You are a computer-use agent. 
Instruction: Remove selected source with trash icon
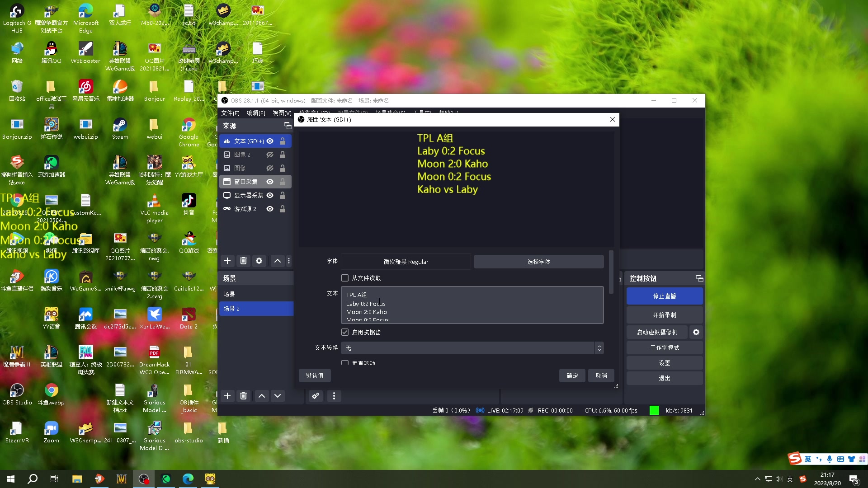[243, 261]
